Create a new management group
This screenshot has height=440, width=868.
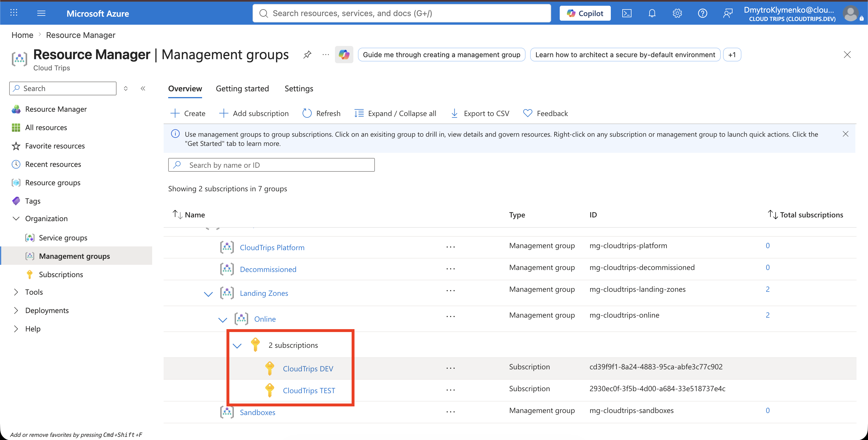point(188,113)
